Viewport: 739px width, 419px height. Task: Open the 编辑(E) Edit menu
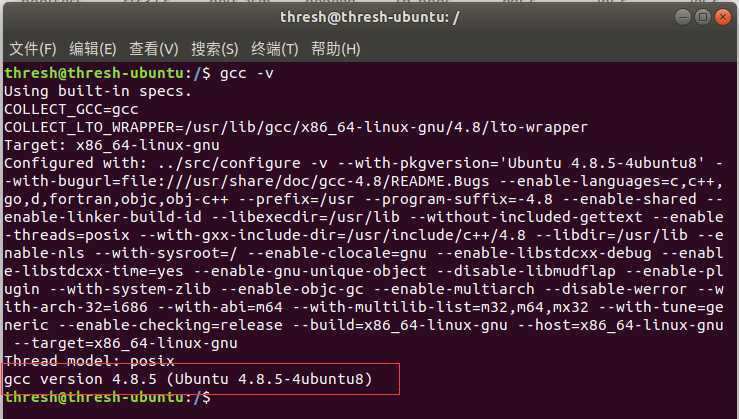93,49
